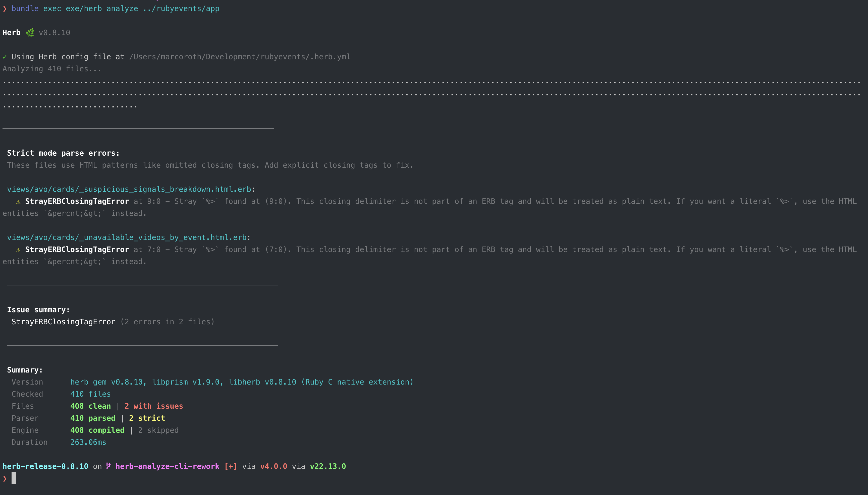Click the warning icon before first StrayERBClosingTagError

18,201
